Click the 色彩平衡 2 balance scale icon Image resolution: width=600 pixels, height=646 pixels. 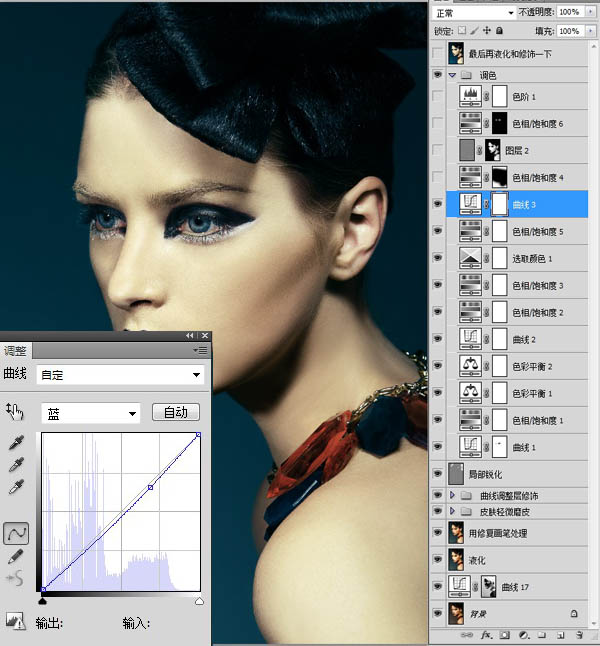(470, 366)
